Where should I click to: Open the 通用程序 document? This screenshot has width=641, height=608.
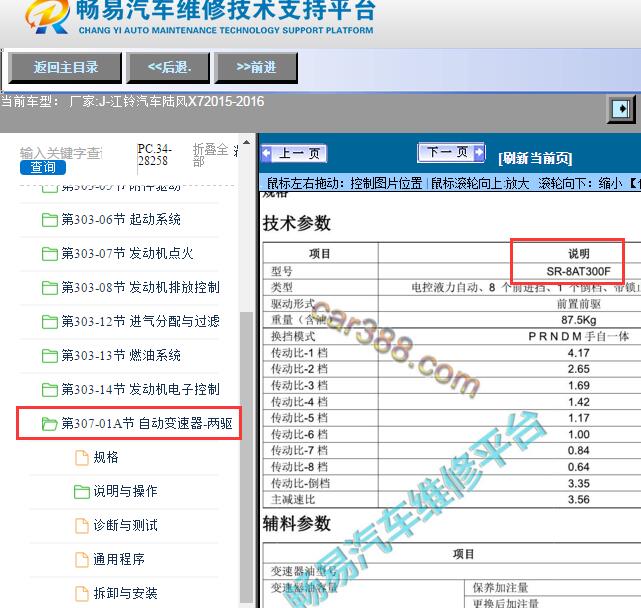tap(119, 559)
